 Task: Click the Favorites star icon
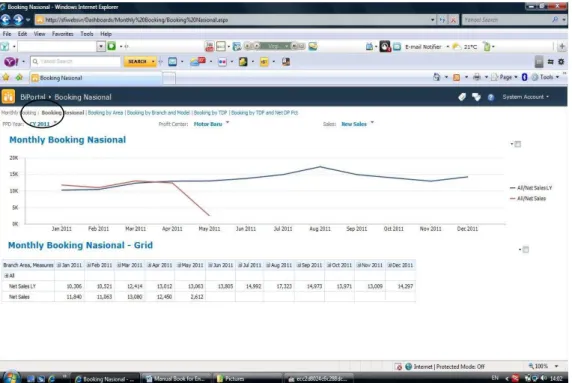(6, 77)
